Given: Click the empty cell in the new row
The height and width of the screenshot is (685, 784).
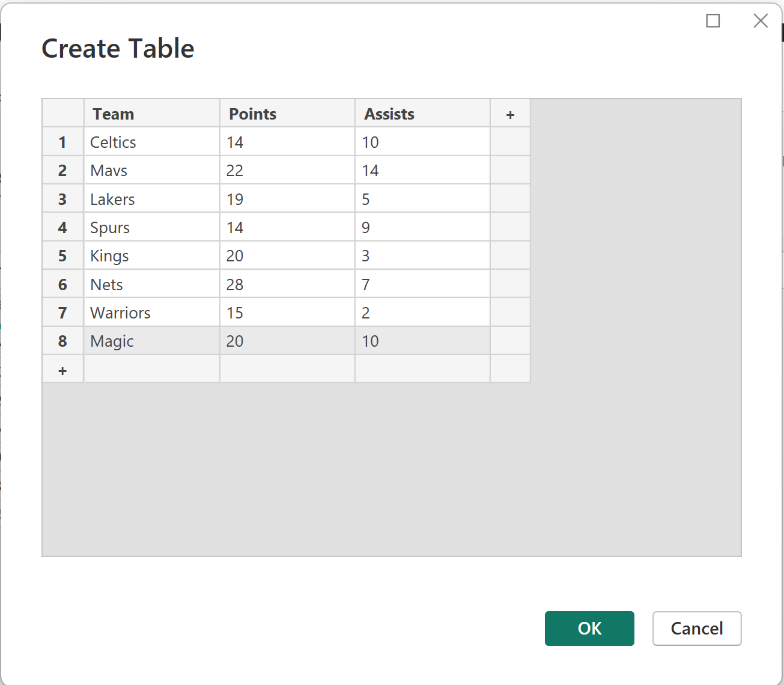Looking at the screenshot, I should pos(151,369).
